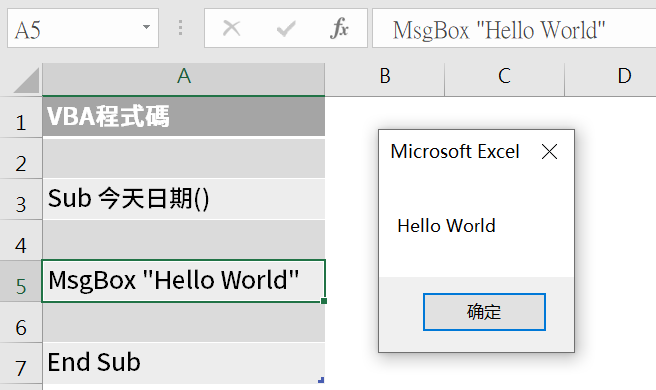The image size is (656, 390).
Task: Click the Name Box showing A5
Action: tap(83, 28)
